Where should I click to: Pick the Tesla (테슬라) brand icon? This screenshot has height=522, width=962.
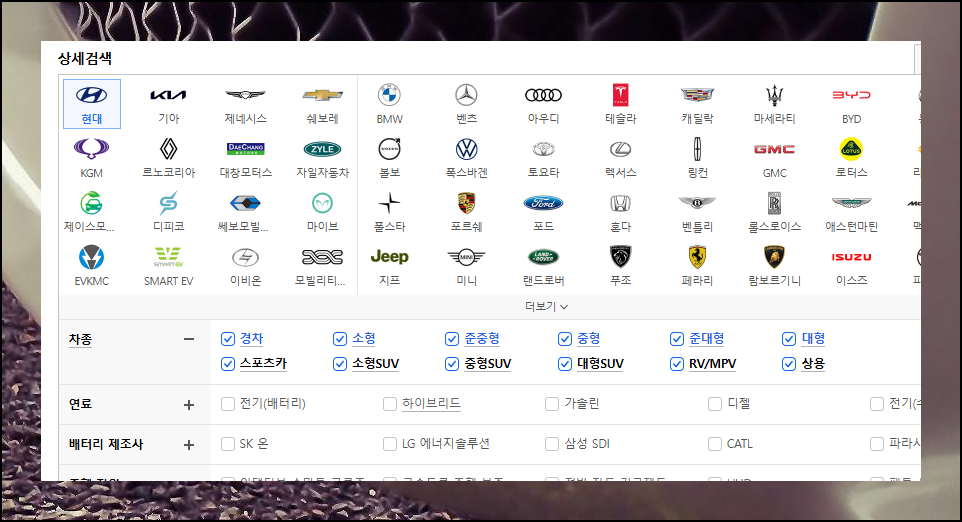point(621,95)
